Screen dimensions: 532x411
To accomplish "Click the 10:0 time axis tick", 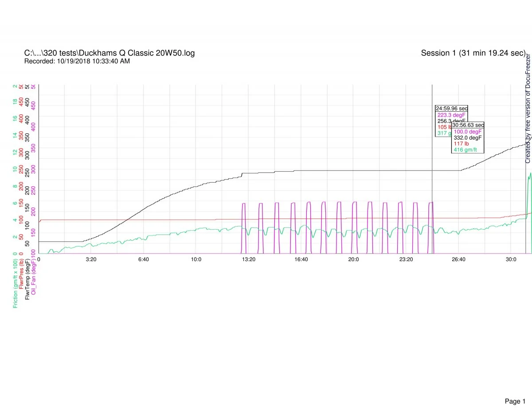I will 196,259.
